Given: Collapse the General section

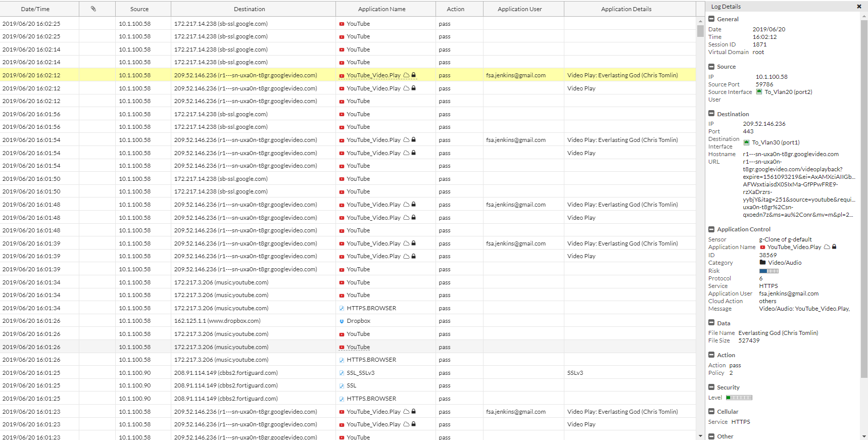Looking at the screenshot, I should [x=711, y=19].
